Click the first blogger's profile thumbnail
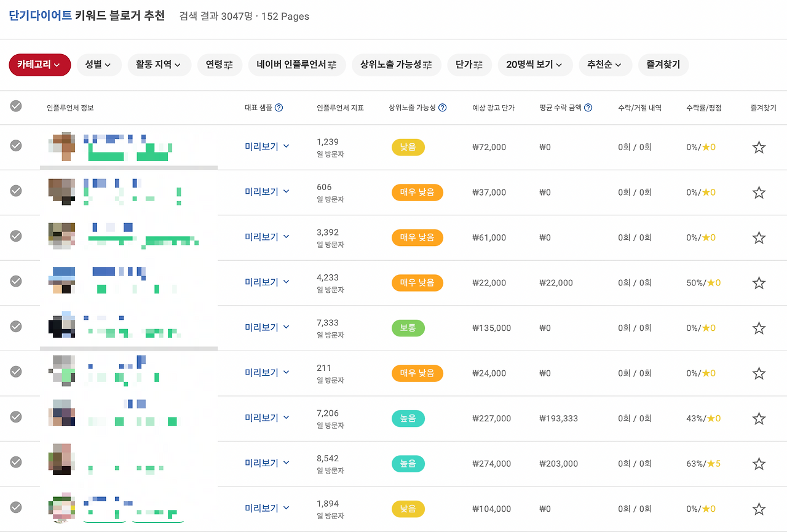 (61, 147)
